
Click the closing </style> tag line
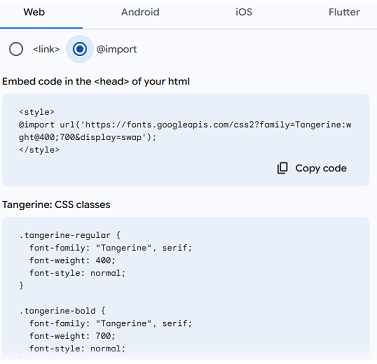39,150
